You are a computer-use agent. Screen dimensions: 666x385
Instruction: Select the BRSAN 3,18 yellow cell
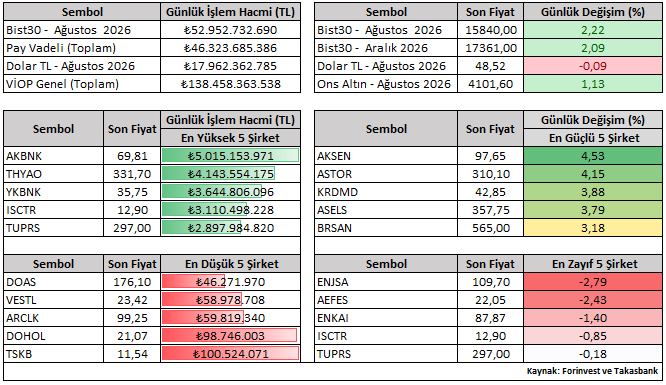point(593,228)
